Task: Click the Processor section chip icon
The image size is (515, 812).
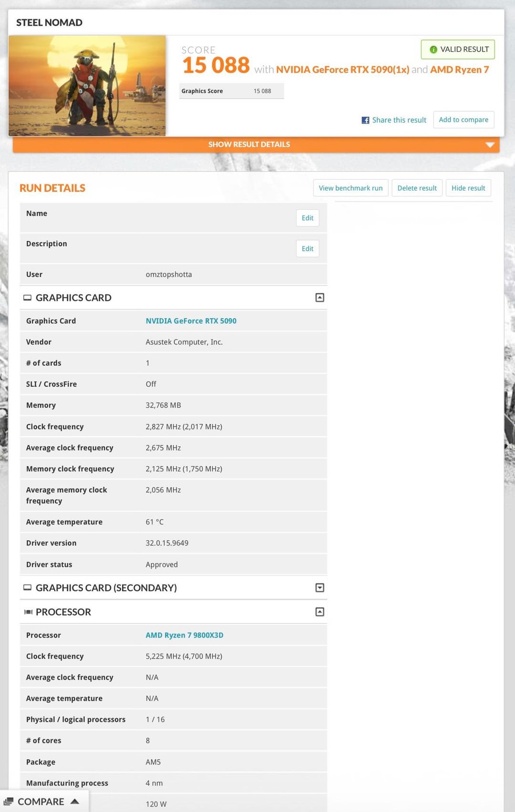Action: [28, 612]
